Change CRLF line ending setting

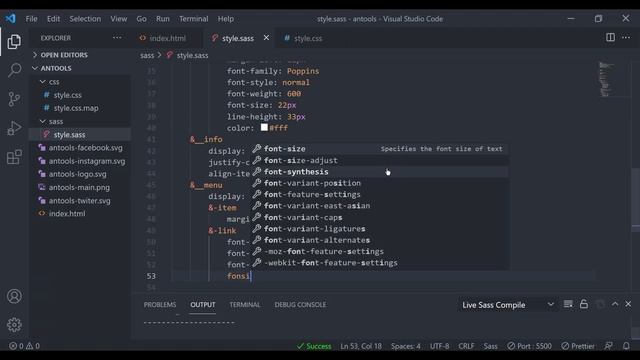[x=466, y=346]
